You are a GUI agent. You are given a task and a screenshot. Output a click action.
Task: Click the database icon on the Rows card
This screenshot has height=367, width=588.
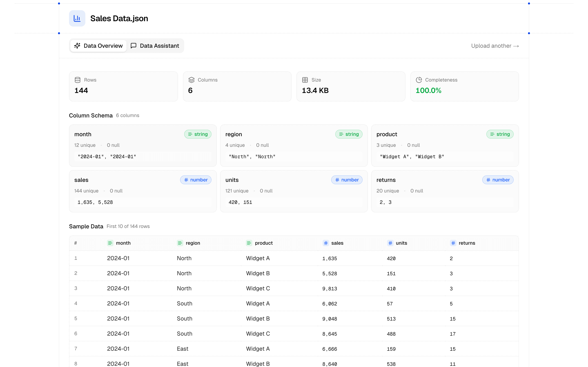78,80
